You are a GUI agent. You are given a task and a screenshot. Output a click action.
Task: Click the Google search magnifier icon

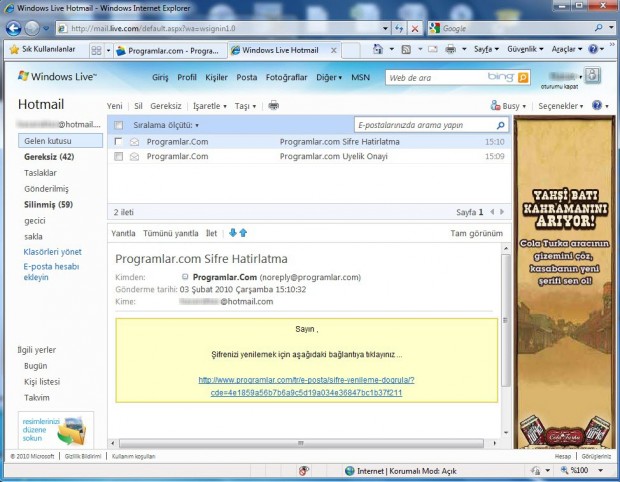click(x=599, y=28)
